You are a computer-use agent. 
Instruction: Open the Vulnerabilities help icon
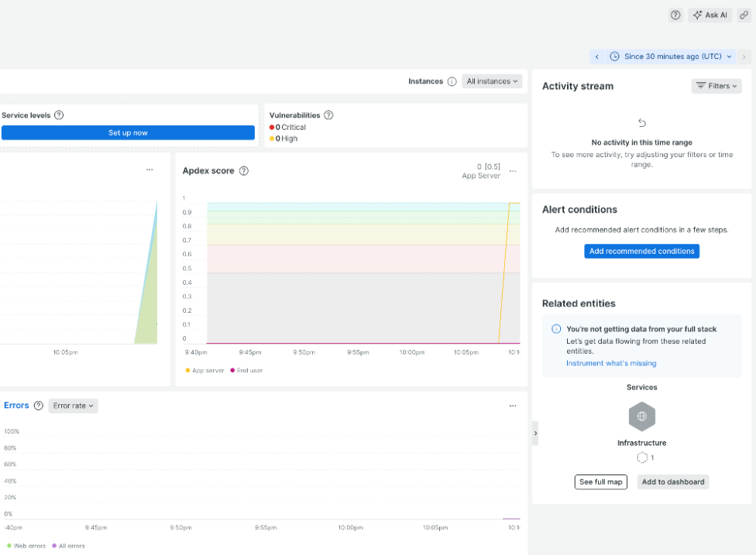(328, 115)
